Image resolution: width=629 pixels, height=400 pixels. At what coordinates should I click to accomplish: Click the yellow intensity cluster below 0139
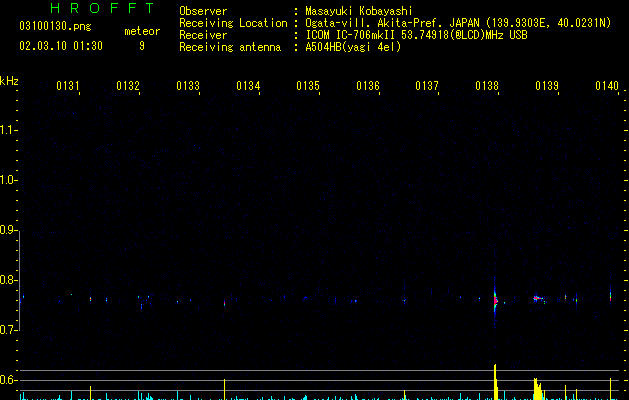click(538, 389)
